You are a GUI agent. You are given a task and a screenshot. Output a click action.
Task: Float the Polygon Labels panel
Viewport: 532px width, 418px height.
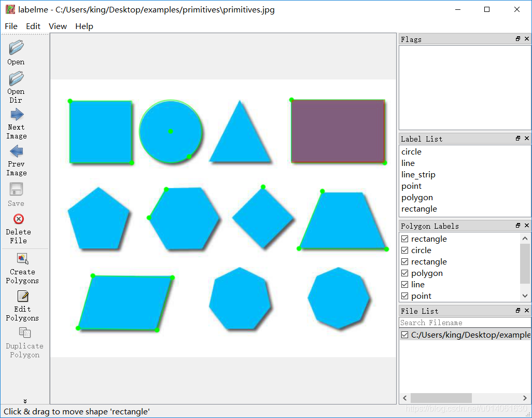[x=518, y=225]
